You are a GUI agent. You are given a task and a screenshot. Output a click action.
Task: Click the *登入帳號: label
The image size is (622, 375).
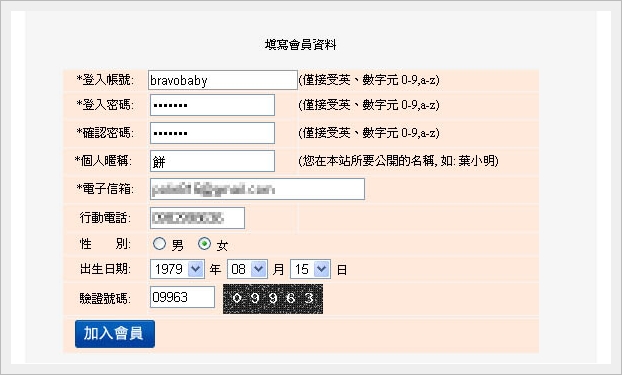pos(105,80)
